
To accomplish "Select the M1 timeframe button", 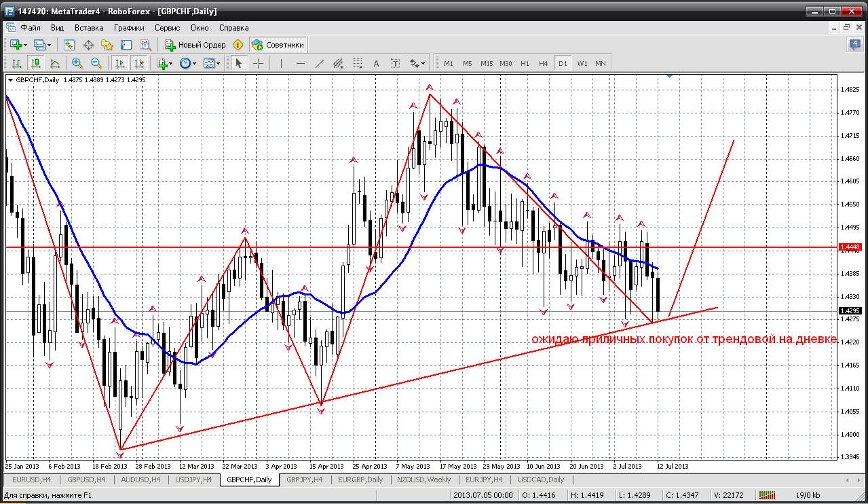I will 449,63.
